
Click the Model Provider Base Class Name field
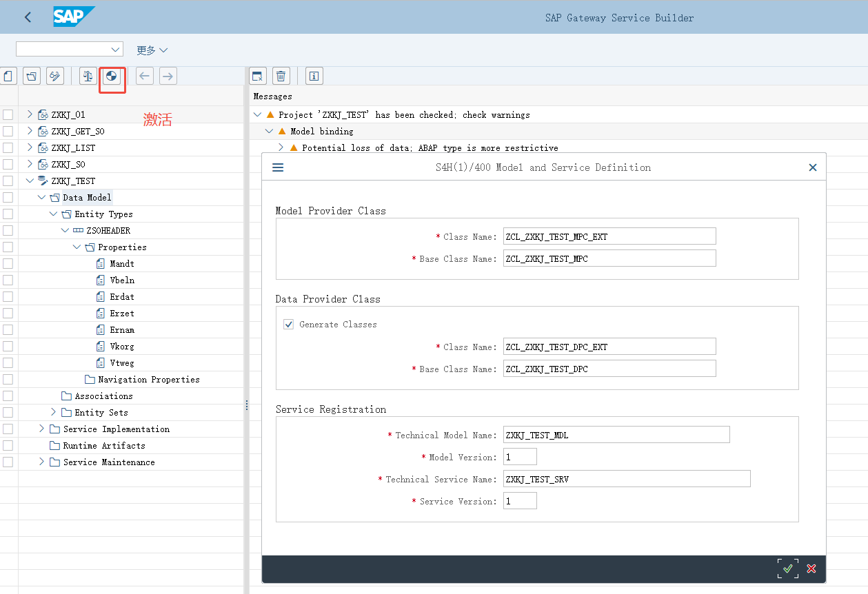pos(609,258)
